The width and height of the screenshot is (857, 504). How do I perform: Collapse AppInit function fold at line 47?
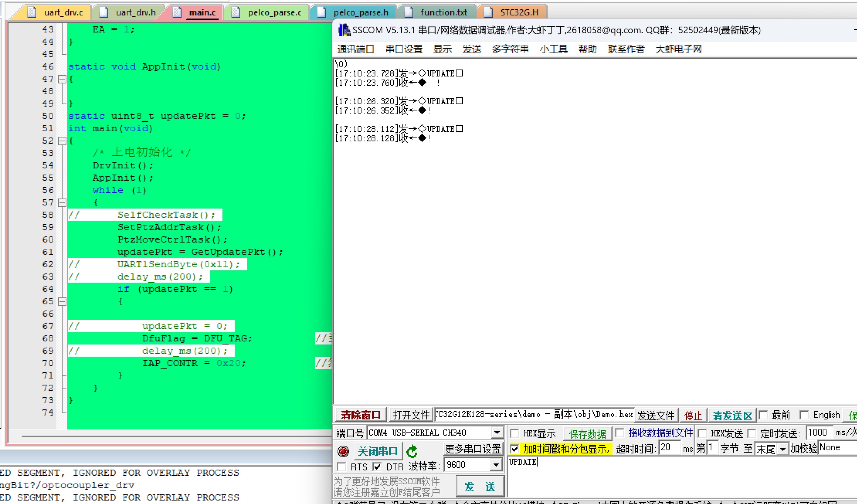[62, 79]
